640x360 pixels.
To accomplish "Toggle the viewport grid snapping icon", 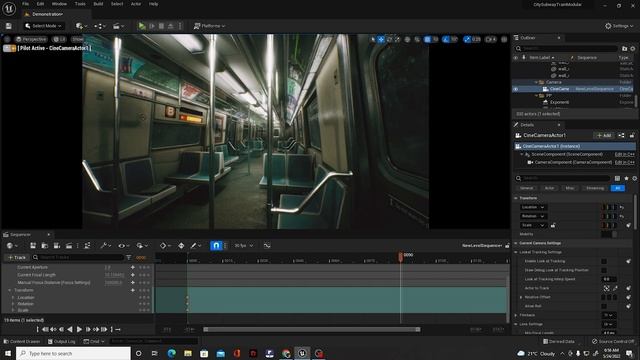I will tap(427, 40).
